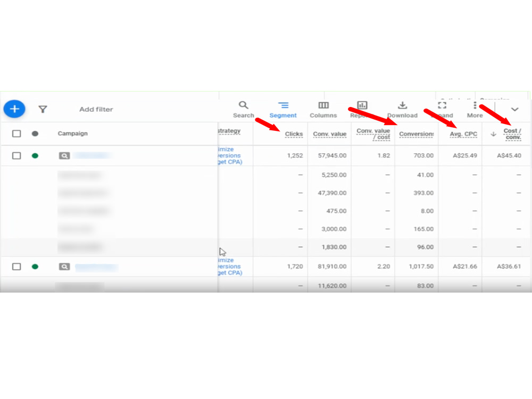532x399 pixels.
Task: Click the status dot in header row
Action: (x=35, y=134)
